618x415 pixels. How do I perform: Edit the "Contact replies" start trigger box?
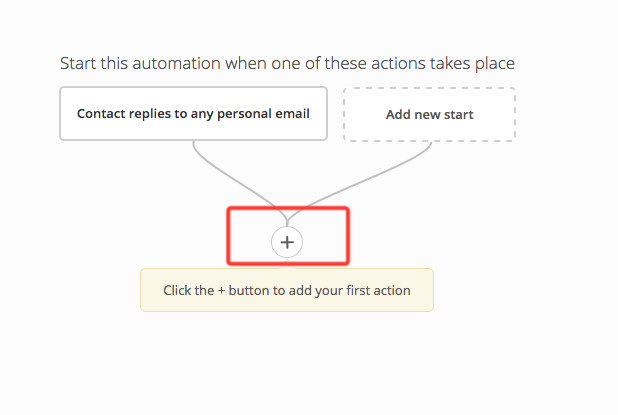[x=193, y=113]
